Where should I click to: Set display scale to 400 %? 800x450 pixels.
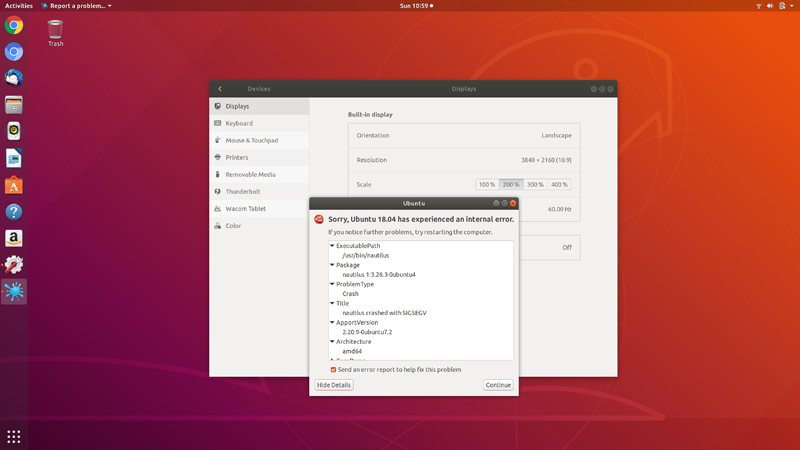click(x=559, y=185)
